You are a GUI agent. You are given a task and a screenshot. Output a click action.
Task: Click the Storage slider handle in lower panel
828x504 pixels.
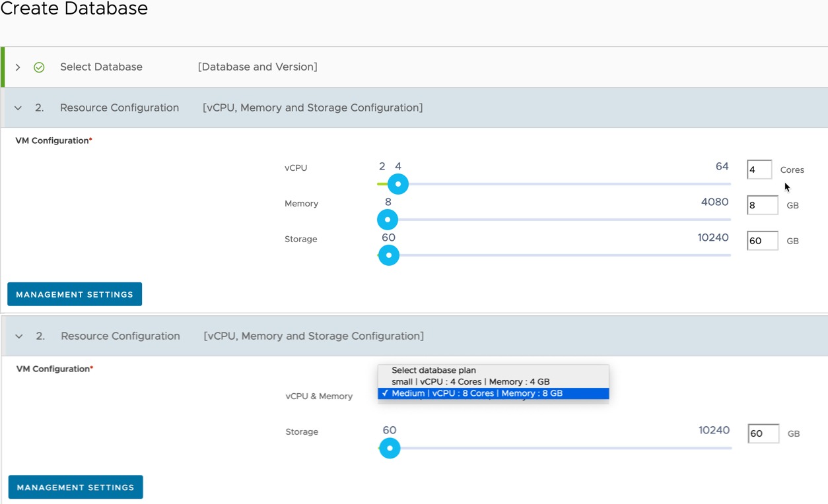[x=390, y=448]
